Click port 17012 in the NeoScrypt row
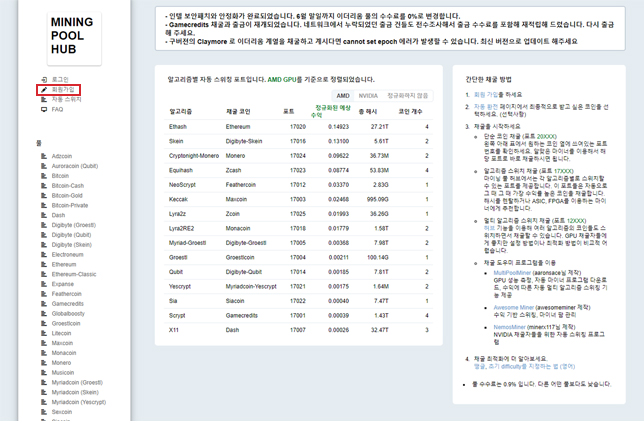This screenshot has height=423, width=644. click(x=298, y=185)
